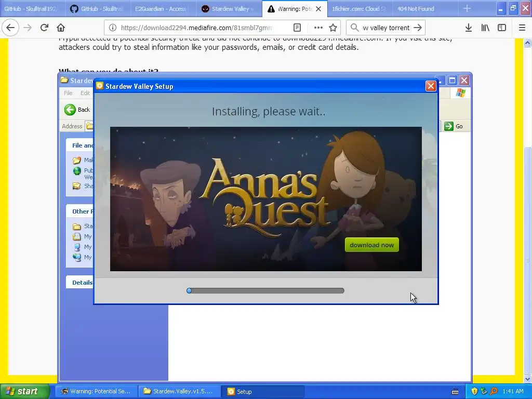Open the Windows start menu
532x399 pixels.
24,392
